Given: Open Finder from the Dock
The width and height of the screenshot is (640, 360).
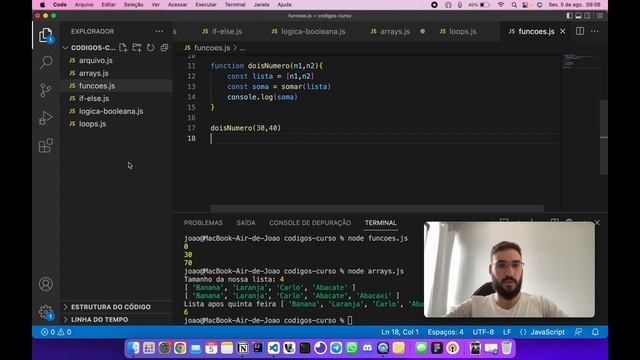Looking at the screenshot, I should tap(133, 348).
